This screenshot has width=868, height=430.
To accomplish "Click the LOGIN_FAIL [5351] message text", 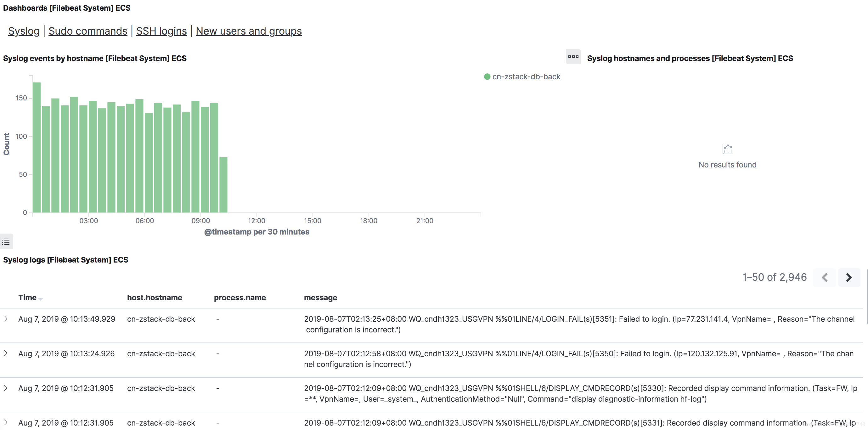I will click(x=579, y=324).
